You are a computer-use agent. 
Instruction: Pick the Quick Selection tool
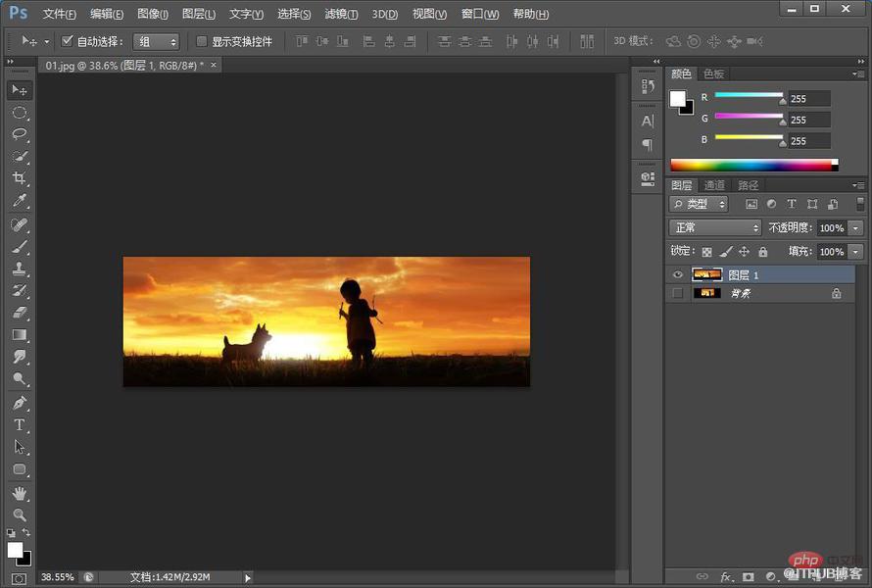(20, 157)
